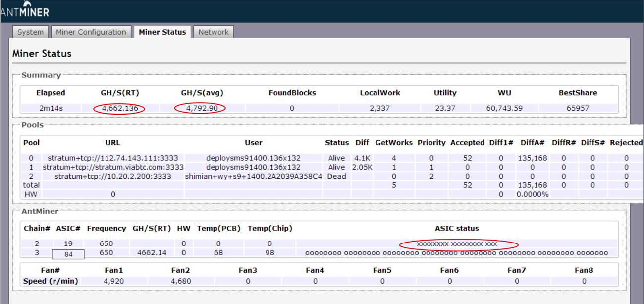This screenshot has height=304, width=644.
Task: Click the circled ASIC status x row
Action: pos(457,244)
